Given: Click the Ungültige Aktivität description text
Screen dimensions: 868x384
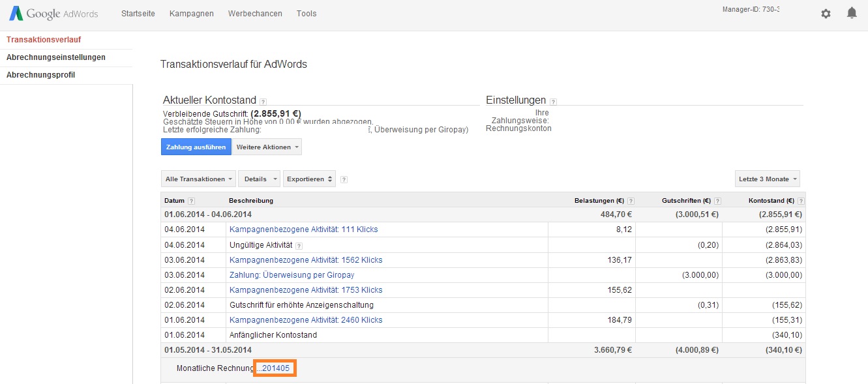Looking at the screenshot, I should point(261,245).
